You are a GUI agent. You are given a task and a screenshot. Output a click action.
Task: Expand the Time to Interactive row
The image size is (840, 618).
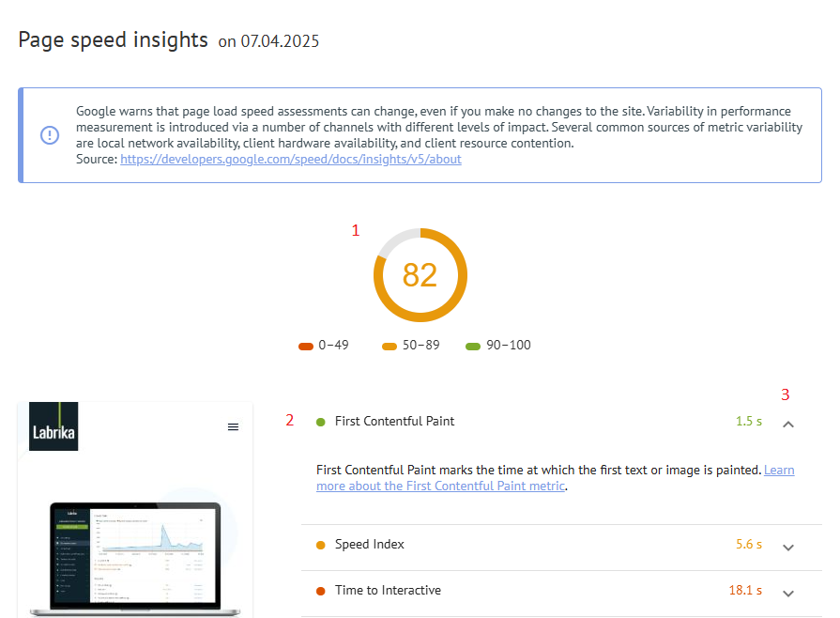point(788,593)
